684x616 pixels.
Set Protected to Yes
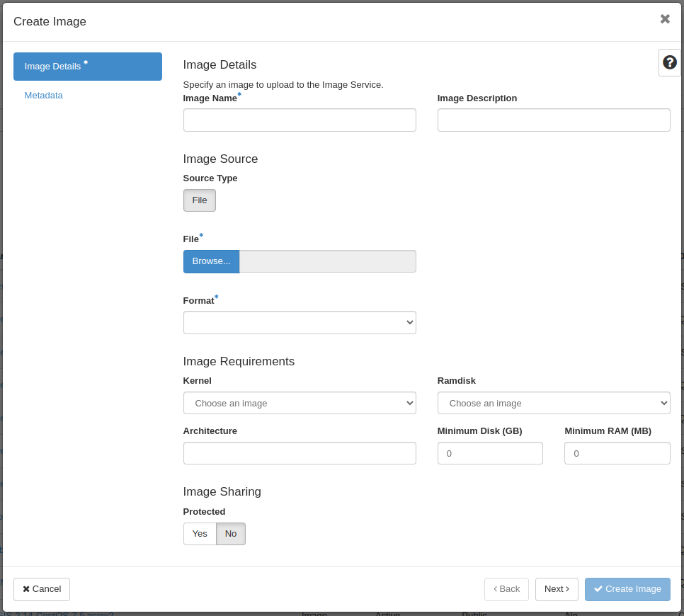click(x=200, y=534)
